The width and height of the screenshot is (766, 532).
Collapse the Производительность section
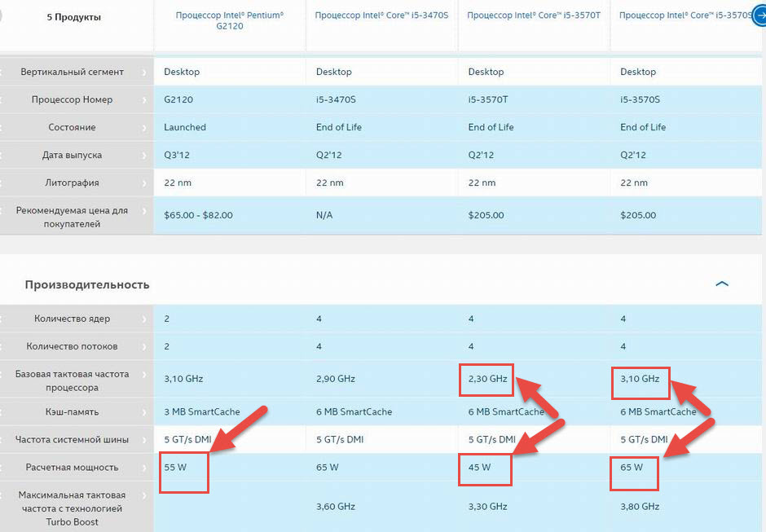click(721, 284)
